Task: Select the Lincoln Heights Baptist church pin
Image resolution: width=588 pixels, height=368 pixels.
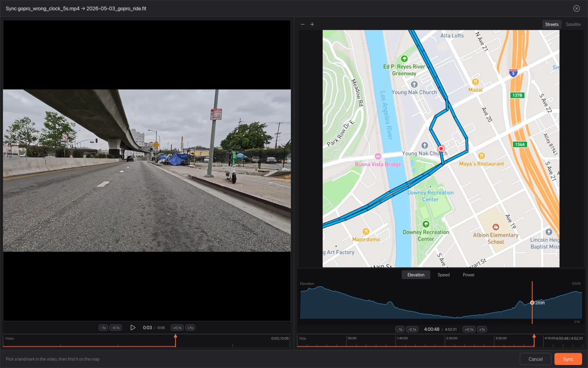Action: pos(549,232)
